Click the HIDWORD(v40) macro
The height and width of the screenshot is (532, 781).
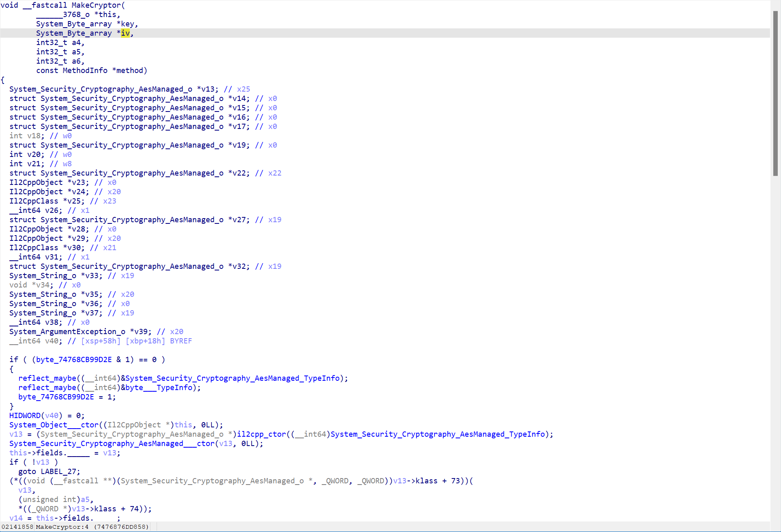[x=36, y=416]
